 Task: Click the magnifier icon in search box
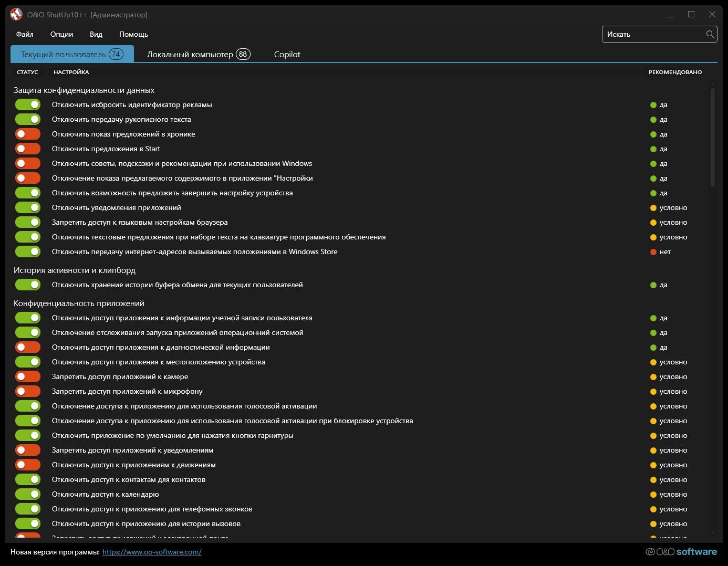[x=710, y=34]
